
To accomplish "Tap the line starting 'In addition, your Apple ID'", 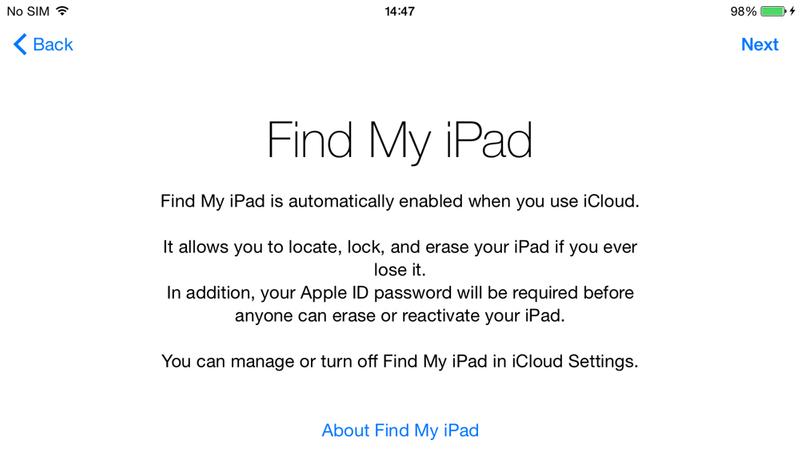I will [399, 293].
